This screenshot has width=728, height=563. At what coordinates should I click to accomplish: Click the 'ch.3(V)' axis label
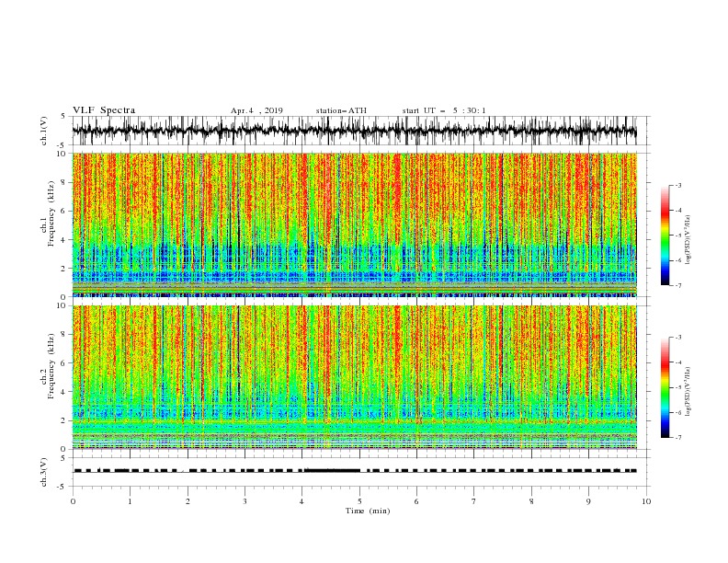(x=44, y=472)
